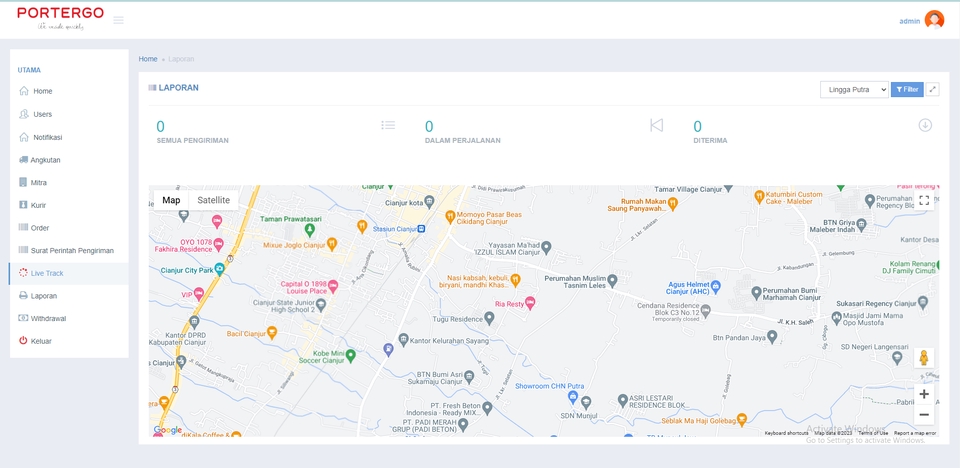Open Mitra in the sidebar

tap(69, 183)
